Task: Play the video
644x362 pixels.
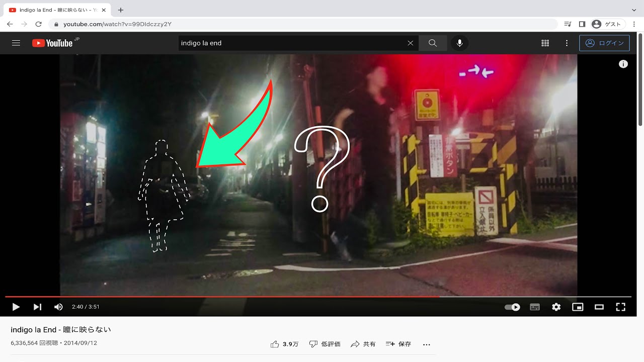Action: coord(16,307)
